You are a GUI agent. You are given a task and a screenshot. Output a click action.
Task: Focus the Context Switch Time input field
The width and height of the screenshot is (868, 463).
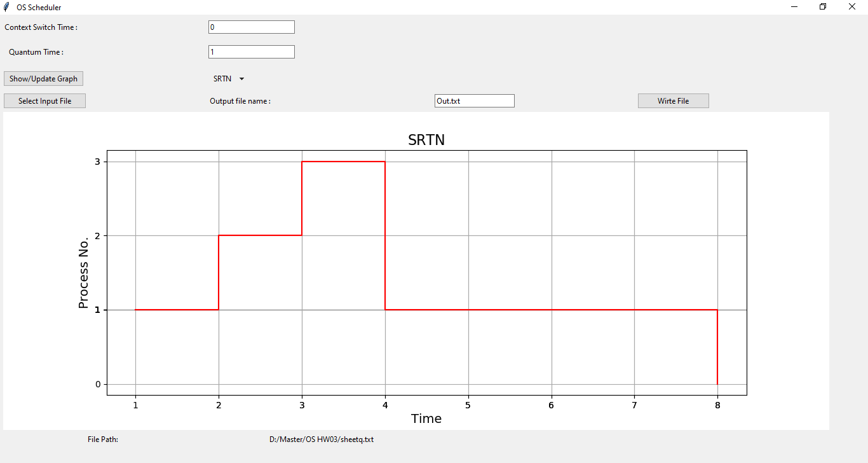252,27
